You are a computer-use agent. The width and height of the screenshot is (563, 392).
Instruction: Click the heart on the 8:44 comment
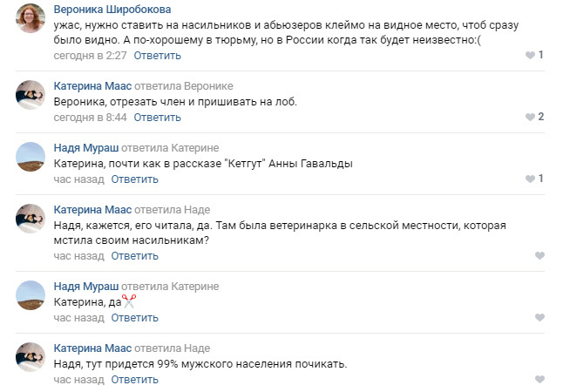click(530, 117)
